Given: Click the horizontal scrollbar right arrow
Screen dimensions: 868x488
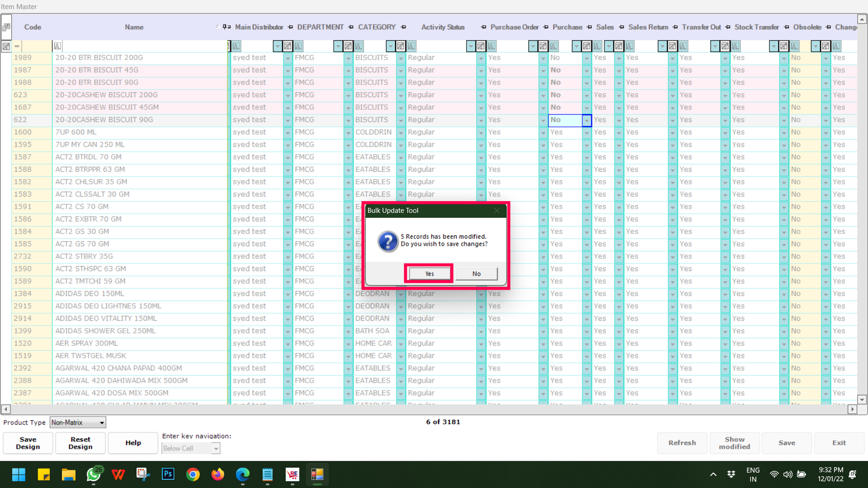Looking at the screenshot, I should pos(852,409).
